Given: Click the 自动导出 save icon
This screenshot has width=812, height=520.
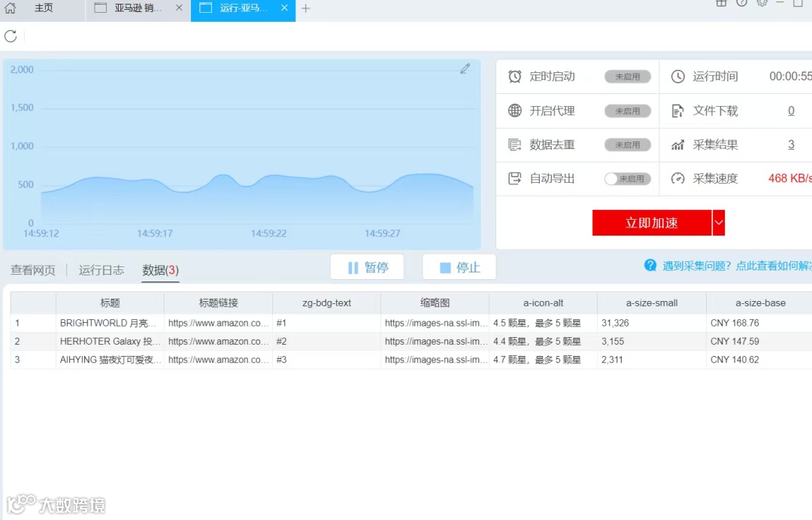Looking at the screenshot, I should coord(515,178).
